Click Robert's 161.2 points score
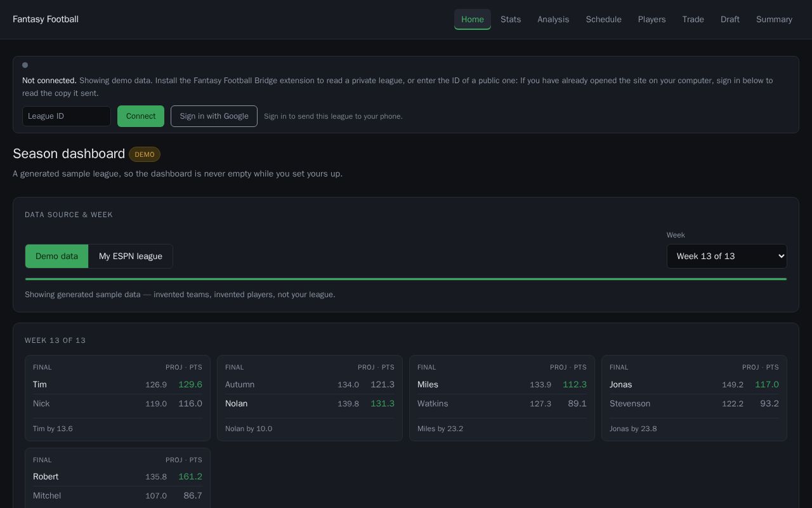 tap(190, 476)
